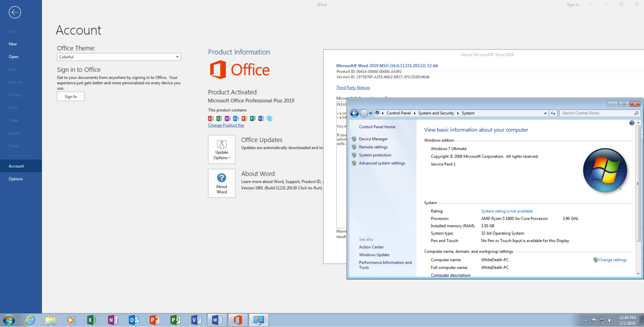Select Options in the Word backstage menu

(21, 179)
